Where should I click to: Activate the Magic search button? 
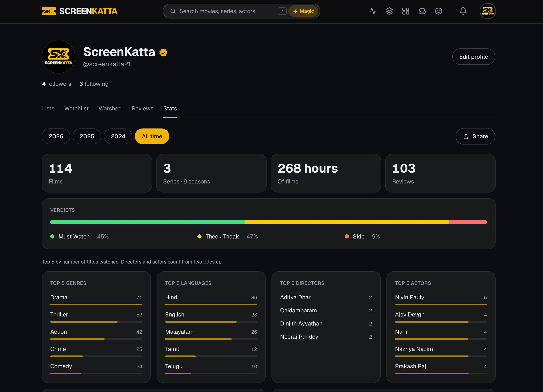pyautogui.click(x=303, y=11)
